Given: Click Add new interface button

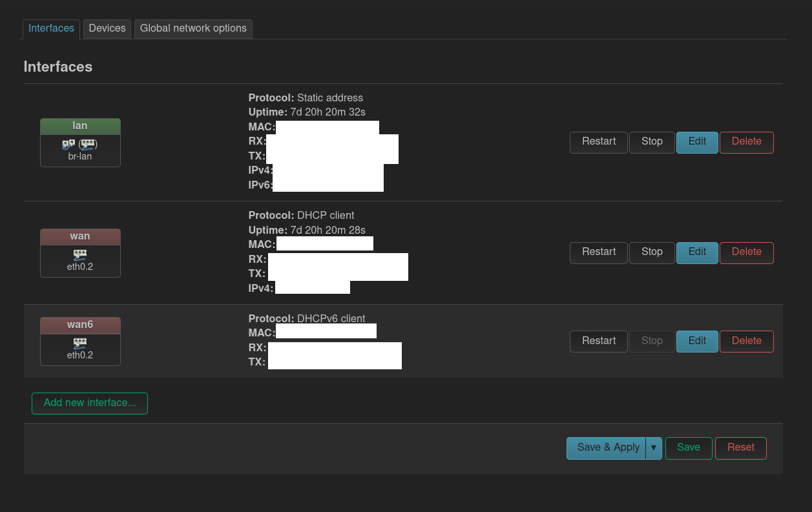Looking at the screenshot, I should pos(90,403).
